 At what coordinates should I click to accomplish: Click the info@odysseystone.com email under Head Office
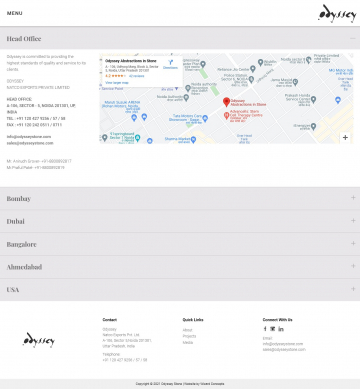point(29,137)
